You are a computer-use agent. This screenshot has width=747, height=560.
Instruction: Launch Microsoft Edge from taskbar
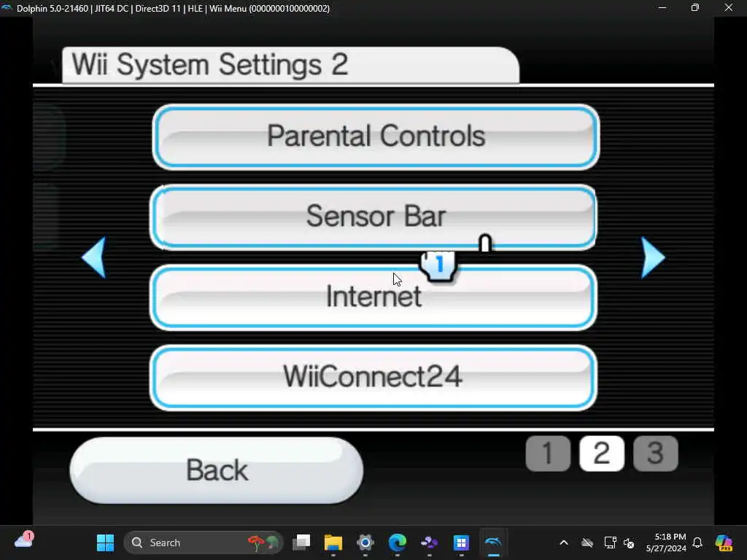(398, 542)
